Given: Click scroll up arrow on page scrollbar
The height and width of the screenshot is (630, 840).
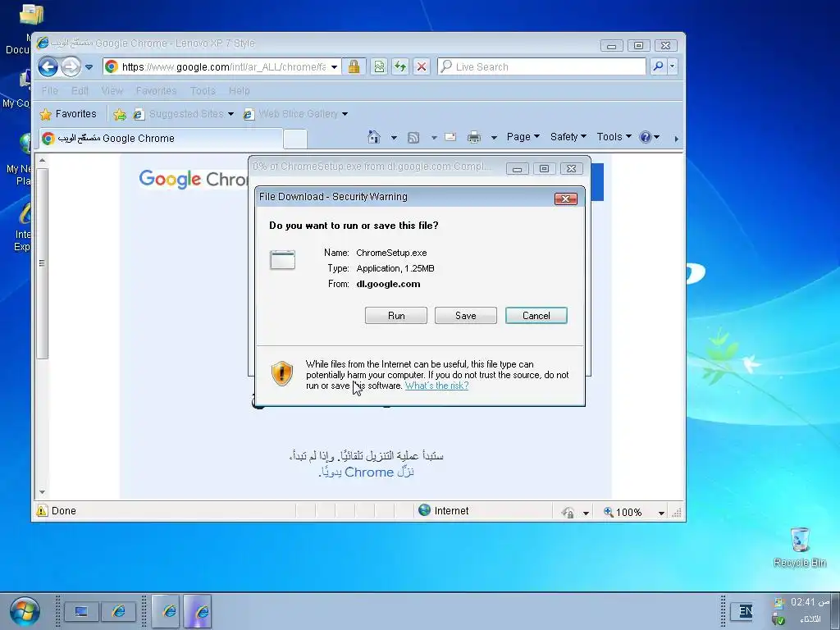Looking at the screenshot, I should coord(42,160).
